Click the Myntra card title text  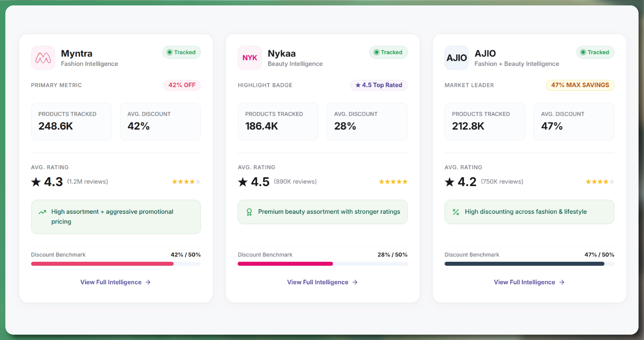click(76, 54)
